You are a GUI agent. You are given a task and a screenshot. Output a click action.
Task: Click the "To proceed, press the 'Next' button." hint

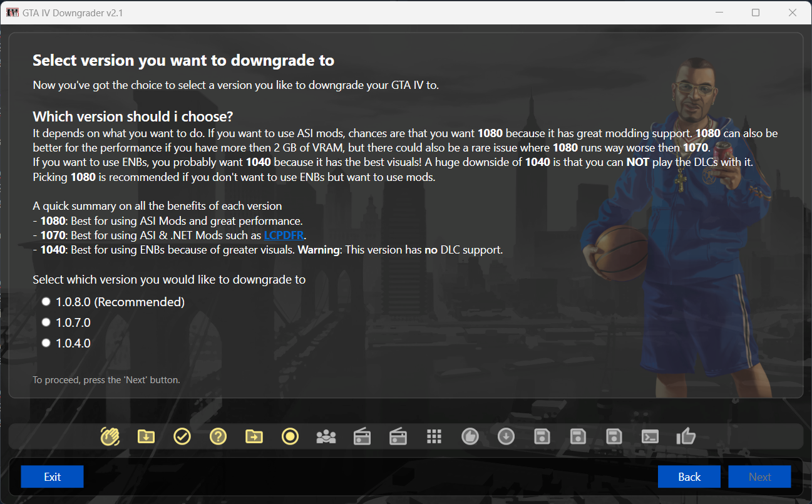106,379
